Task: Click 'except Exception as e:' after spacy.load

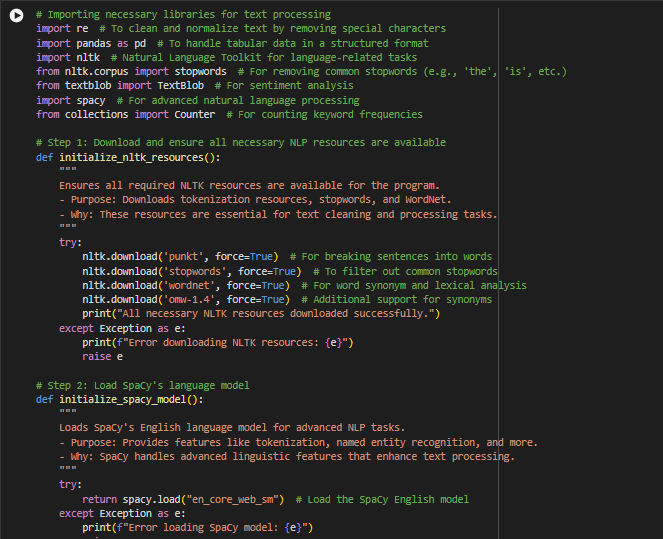Action: point(122,514)
